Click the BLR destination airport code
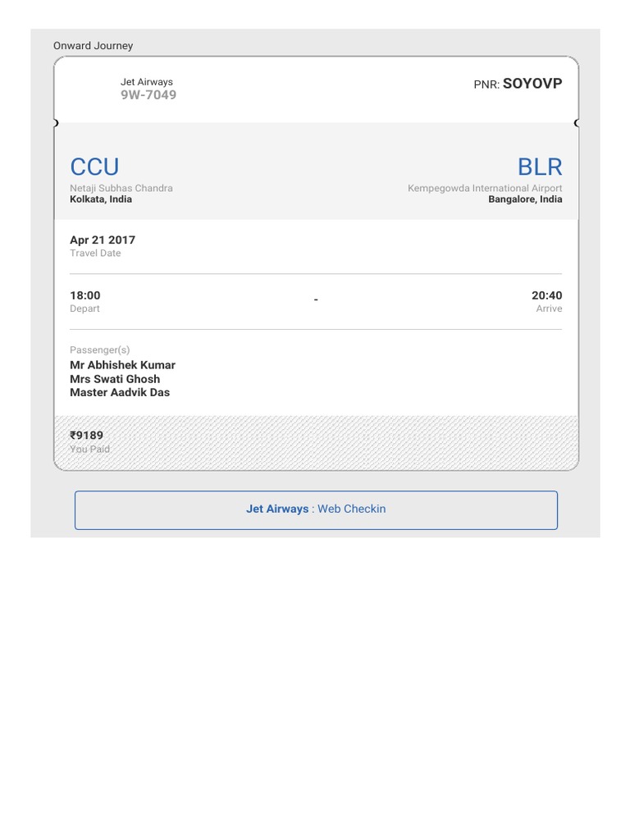This screenshot has height=840, width=630. 540,167
